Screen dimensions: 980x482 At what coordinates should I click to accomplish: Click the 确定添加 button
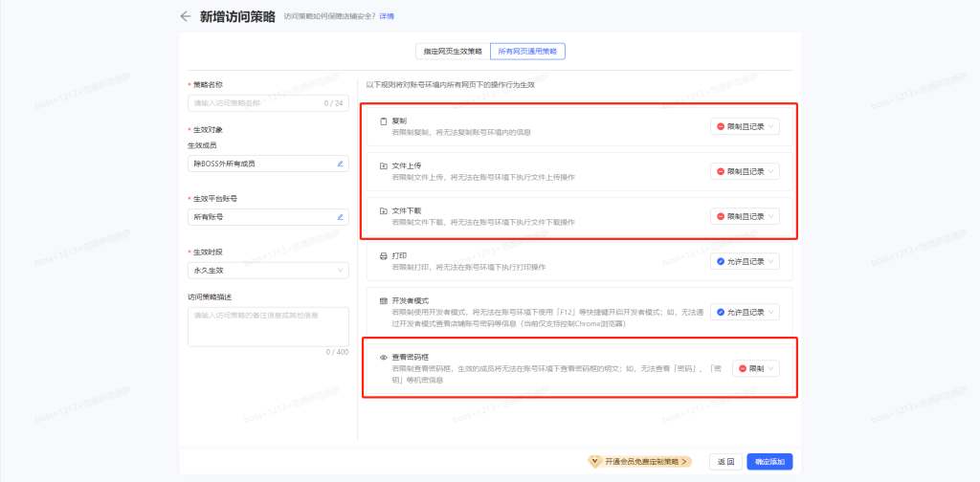769,461
